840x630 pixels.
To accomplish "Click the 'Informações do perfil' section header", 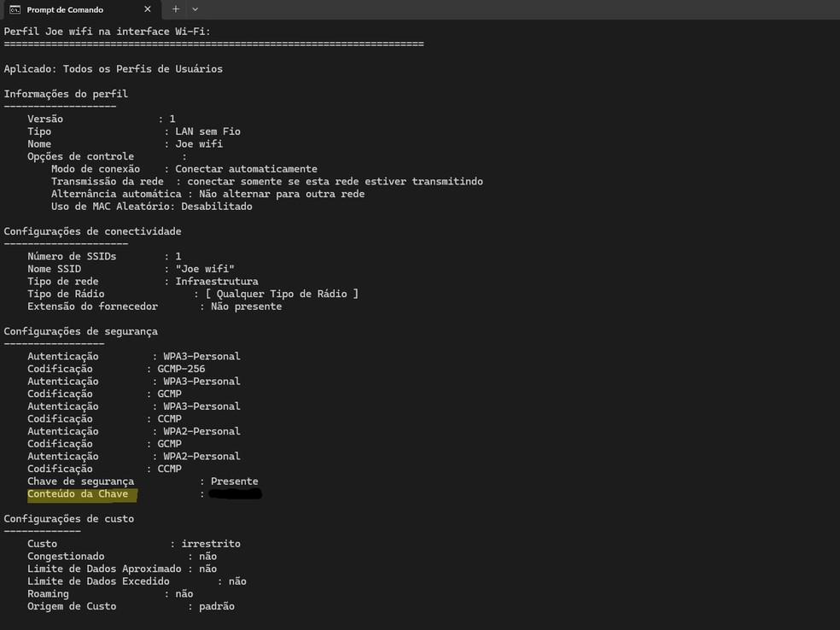I will tap(66, 94).
